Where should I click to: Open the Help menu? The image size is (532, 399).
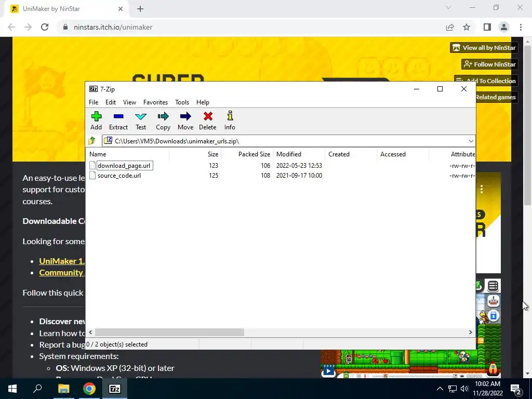203,102
